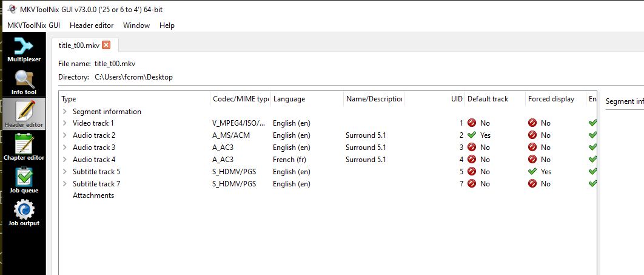Expand the Subtitle track 5 node
Viewport: 644px width, 275px height.
(65, 172)
